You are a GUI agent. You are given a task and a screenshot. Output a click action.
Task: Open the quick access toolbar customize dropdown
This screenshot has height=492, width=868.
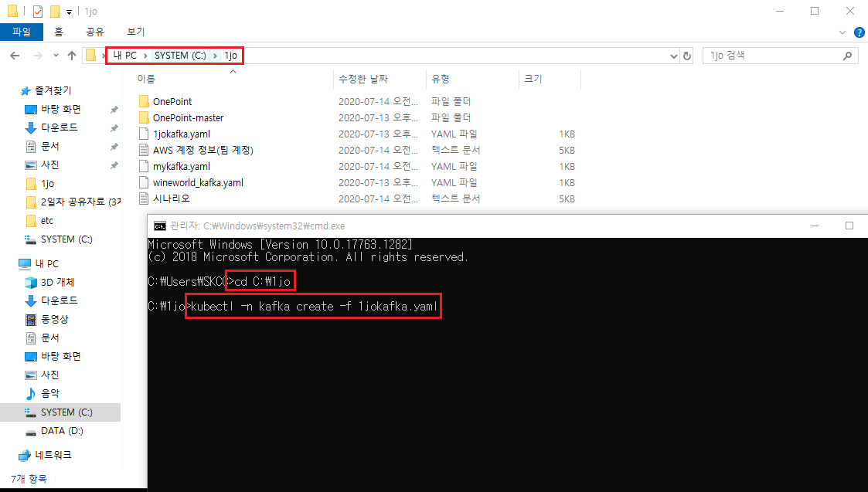70,12
